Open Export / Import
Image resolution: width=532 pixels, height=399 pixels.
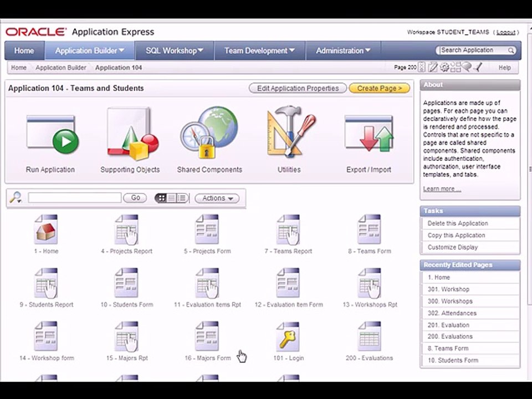[369, 134]
